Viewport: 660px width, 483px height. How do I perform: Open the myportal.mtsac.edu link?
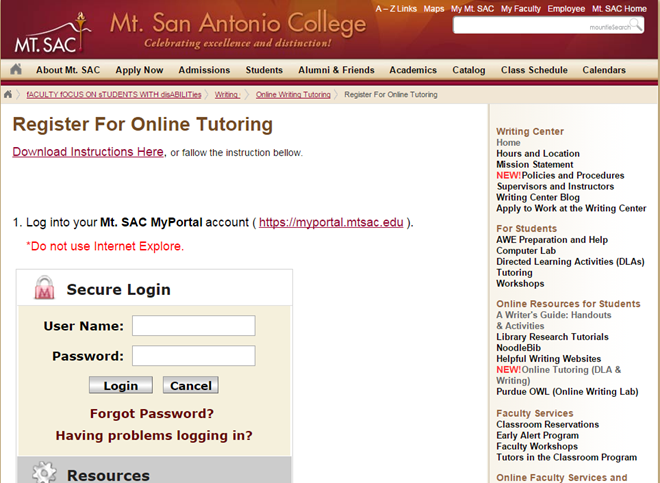331,222
